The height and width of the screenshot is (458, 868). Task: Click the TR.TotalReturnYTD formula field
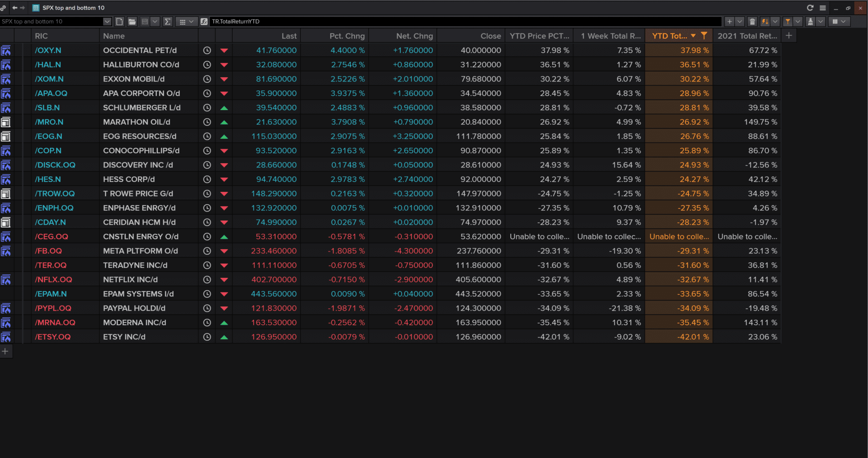coord(465,21)
